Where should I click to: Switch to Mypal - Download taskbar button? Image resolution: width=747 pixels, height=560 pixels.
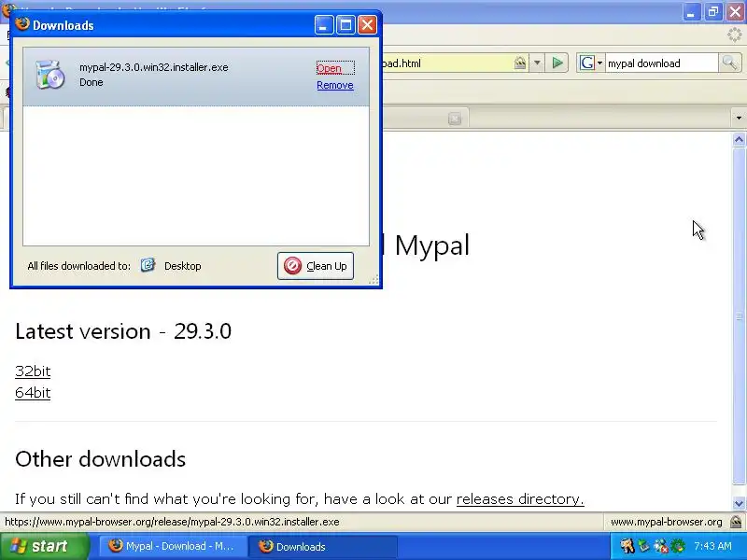pos(173,546)
